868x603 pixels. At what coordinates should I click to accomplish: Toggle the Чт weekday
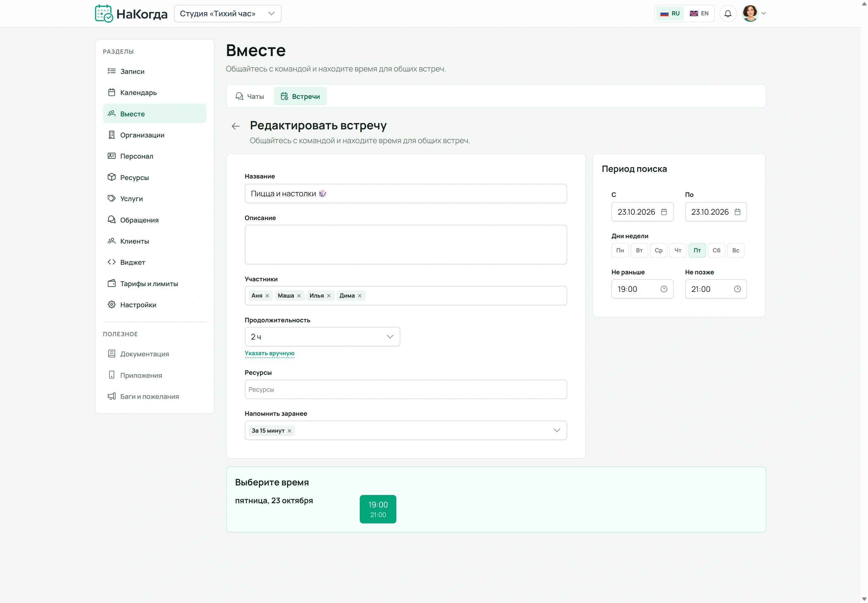tap(678, 251)
